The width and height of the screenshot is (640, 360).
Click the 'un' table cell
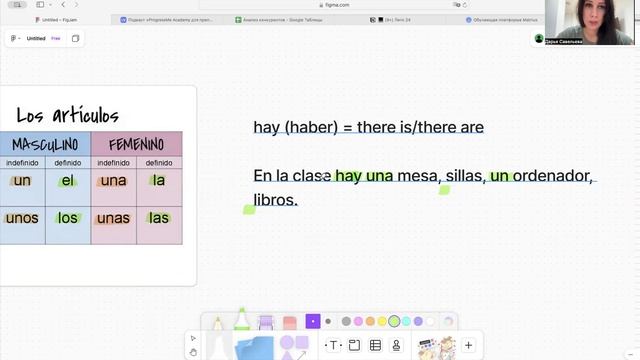click(22, 187)
